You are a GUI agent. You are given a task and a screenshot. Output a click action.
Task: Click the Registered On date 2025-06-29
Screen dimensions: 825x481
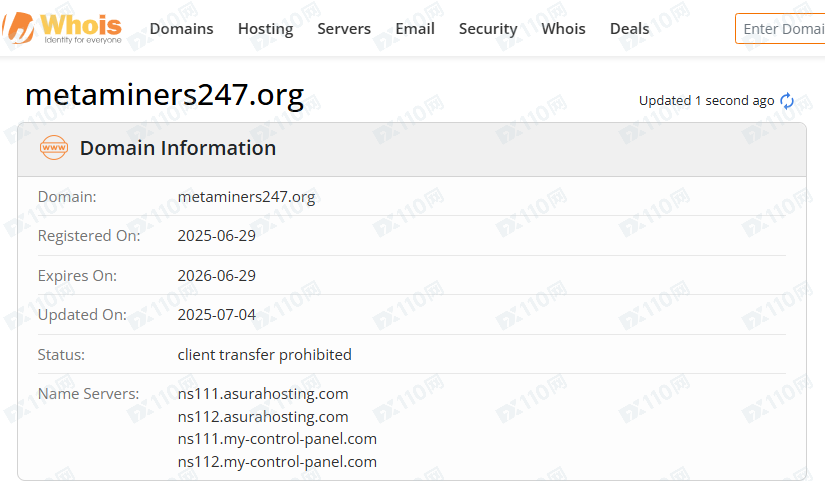(216, 236)
